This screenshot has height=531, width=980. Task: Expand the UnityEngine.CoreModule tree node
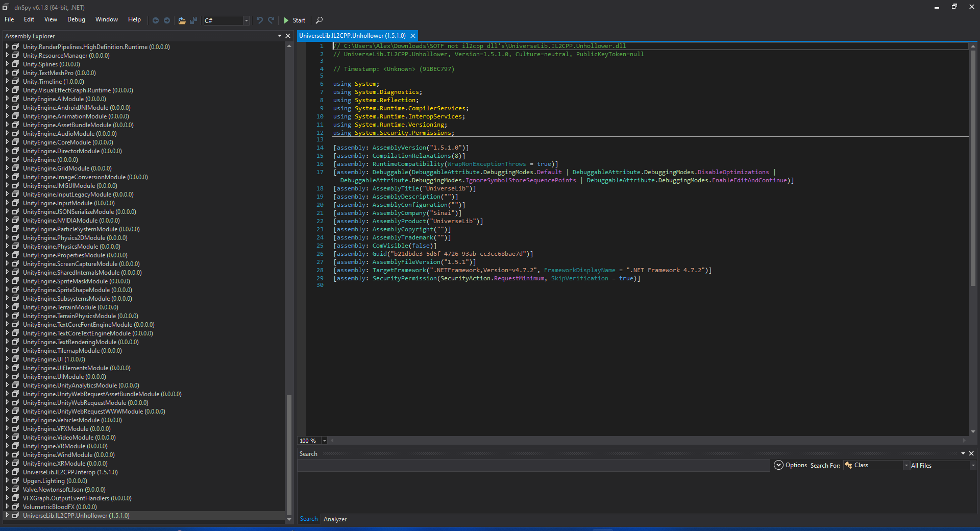[x=7, y=142]
